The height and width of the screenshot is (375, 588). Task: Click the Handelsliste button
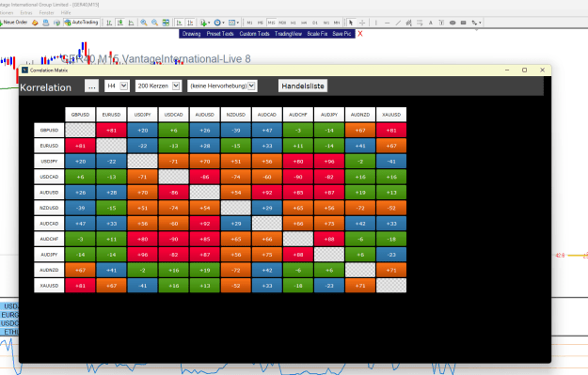(x=303, y=86)
